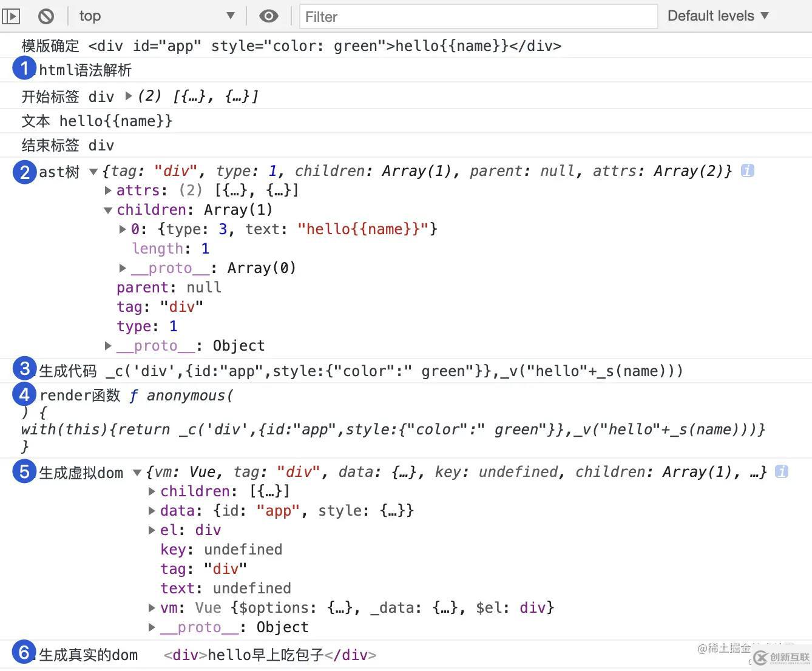Viewport: 812px width, 671px height.
Task: Collapse children: Array(1) under ast树
Action: pos(108,210)
